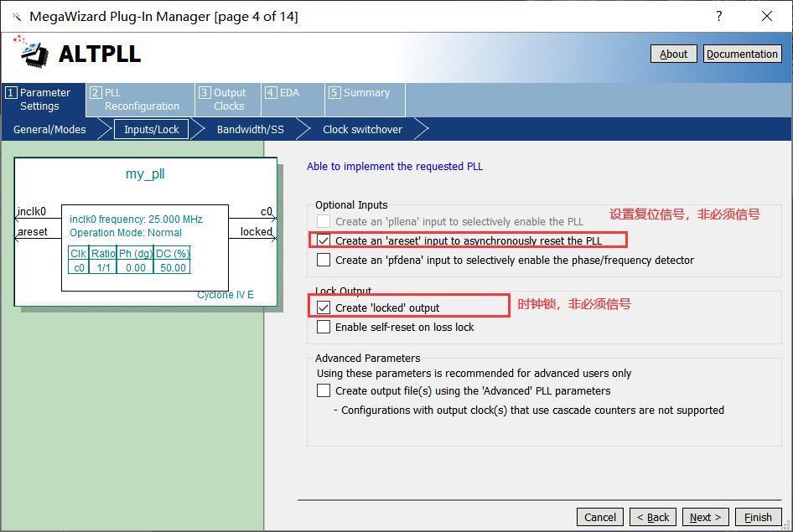The width and height of the screenshot is (793, 532).
Task: Click the 50.00 duty cycle cell
Action: pos(173,268)
